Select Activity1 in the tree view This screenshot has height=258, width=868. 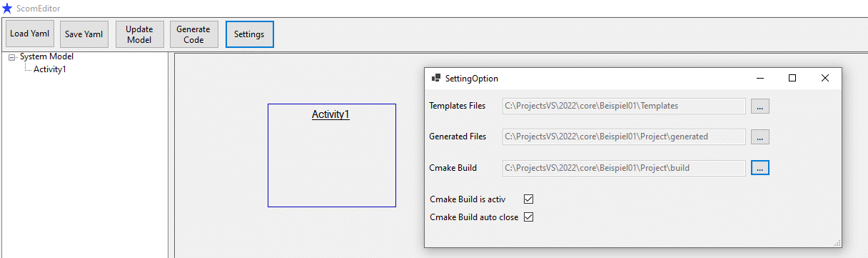tap(50, 69)
